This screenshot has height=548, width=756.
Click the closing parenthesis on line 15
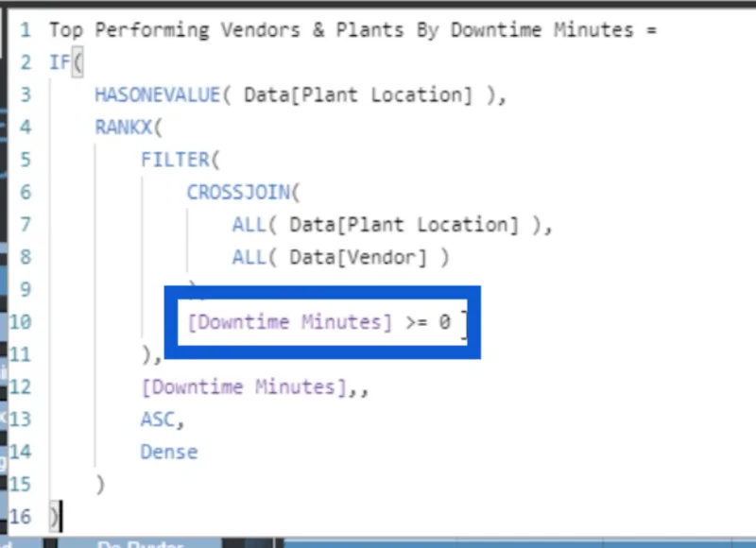100,485
